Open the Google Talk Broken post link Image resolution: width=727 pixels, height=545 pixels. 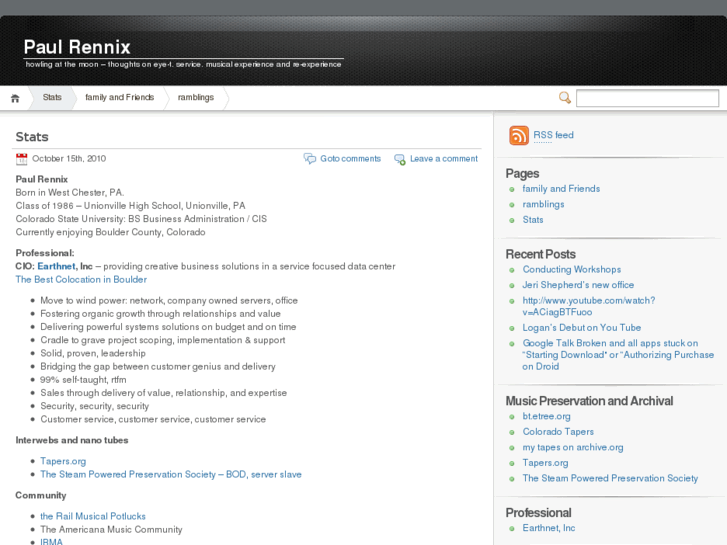click(x=618, y=355)
